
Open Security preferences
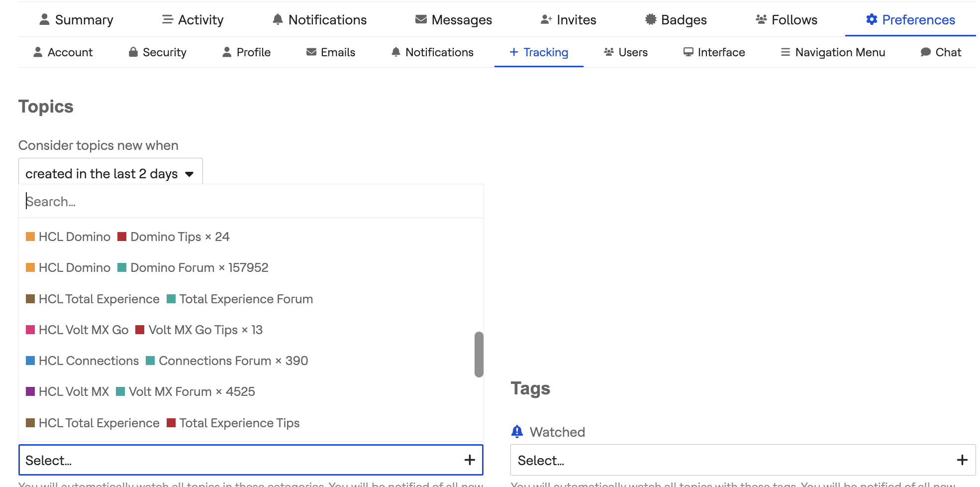tap(157, 52)
